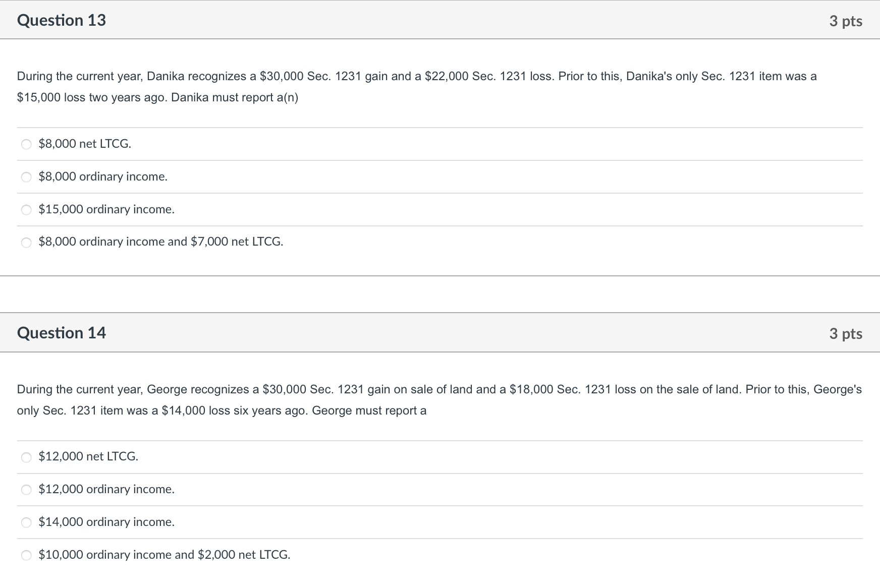
Task: Click the "$8,000 net LTCG." answer text
Action: click(x=85, y=144)
